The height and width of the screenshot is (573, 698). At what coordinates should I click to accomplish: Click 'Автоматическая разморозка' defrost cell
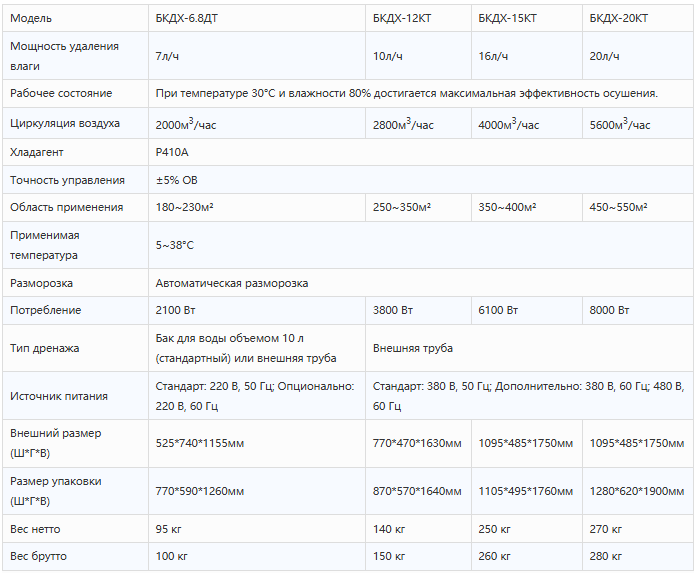(421, 283)
